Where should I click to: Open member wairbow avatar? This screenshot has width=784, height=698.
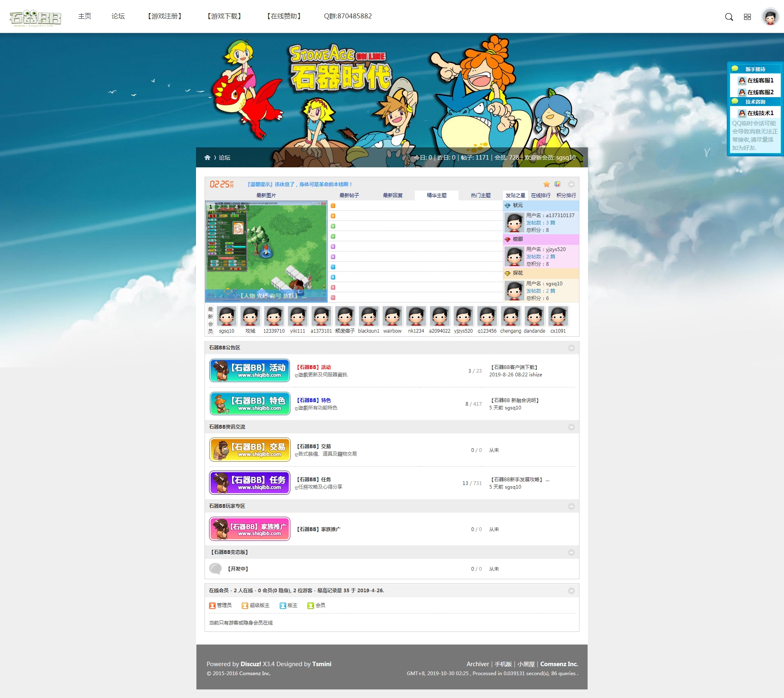[392, 316]
